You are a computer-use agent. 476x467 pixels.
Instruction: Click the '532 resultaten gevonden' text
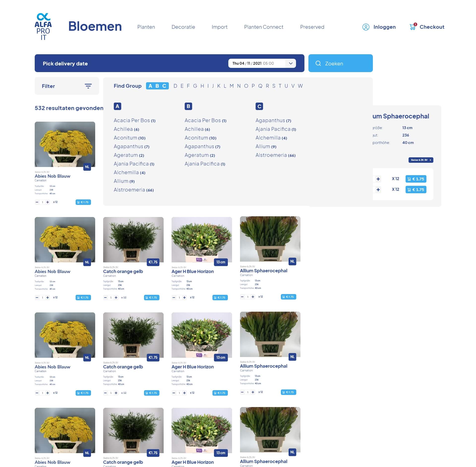69,108
